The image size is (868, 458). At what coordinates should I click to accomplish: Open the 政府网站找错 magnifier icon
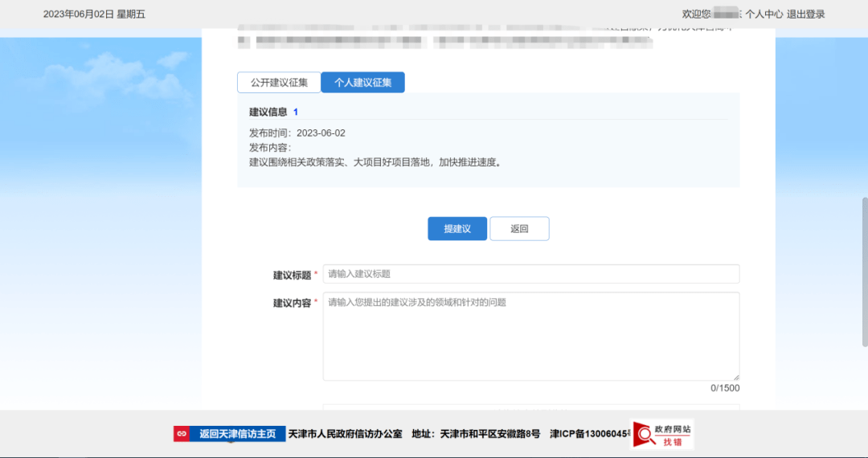click(x=644, y=435)
